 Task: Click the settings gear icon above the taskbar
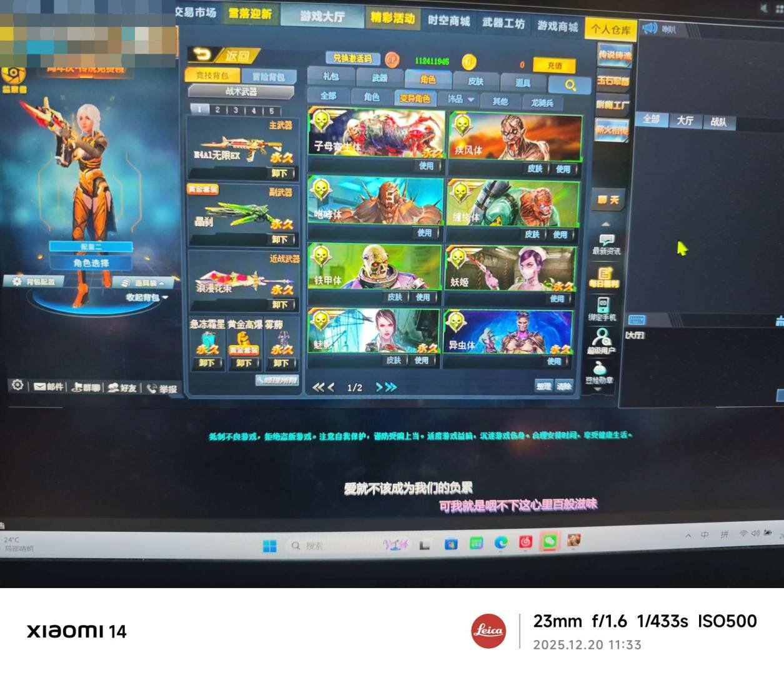[17, 385]
